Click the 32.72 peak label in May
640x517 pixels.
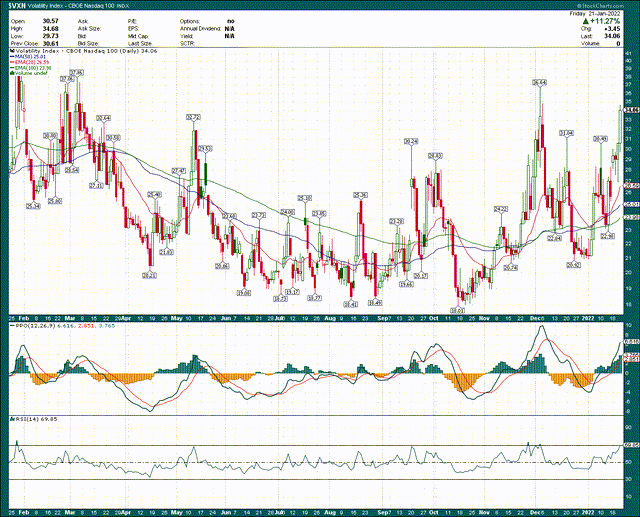tap(193, 117)
